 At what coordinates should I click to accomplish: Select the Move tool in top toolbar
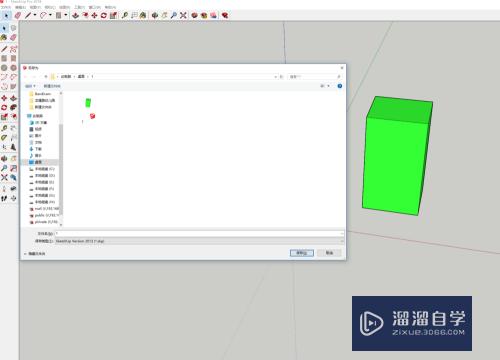click(95, 15)
